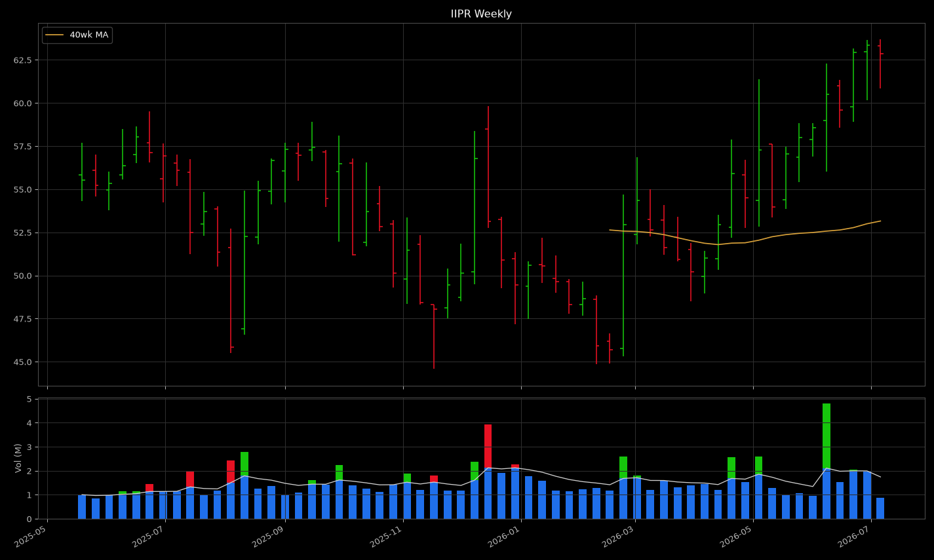Click the 2026-01 date label
Screen dimensions: 934x560
(505, 536)
